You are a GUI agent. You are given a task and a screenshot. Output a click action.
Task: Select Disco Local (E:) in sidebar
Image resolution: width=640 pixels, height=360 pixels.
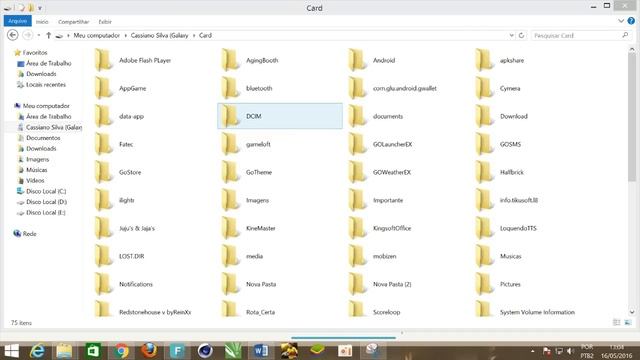[x=41, y=212]
